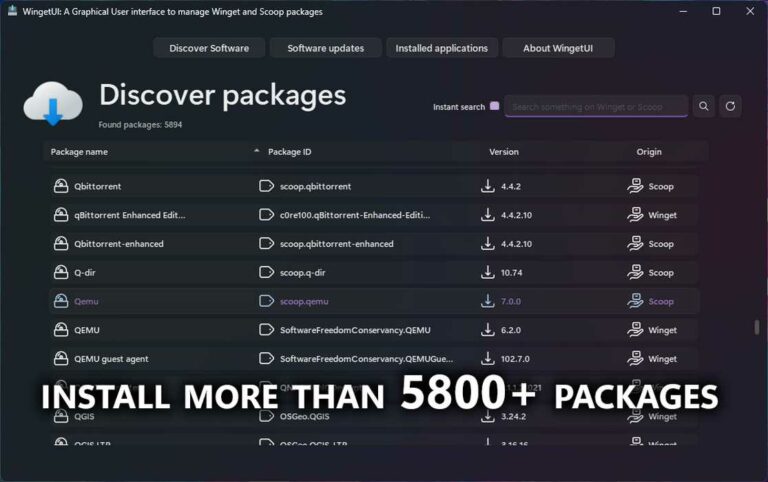Click the download icon beside version 102.7.0
The image size is (768, 482).
pos(487,359)
